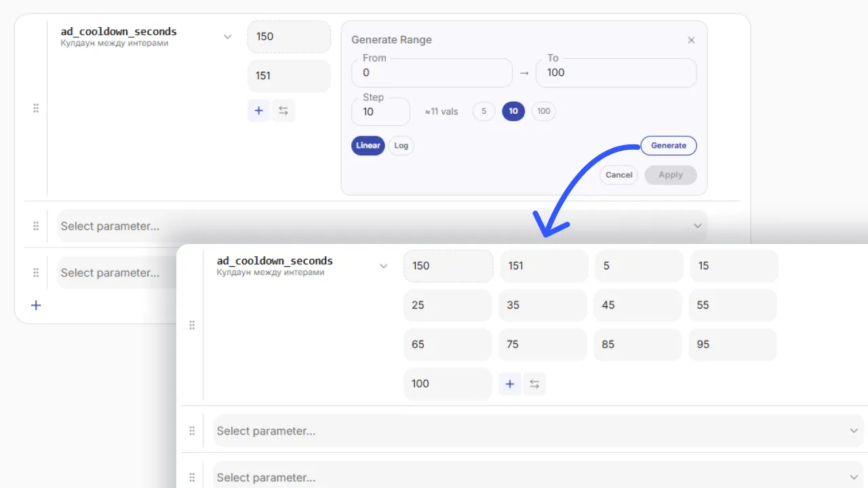
Task: Close the Generate Range dialog
Action: coord(691,40)
